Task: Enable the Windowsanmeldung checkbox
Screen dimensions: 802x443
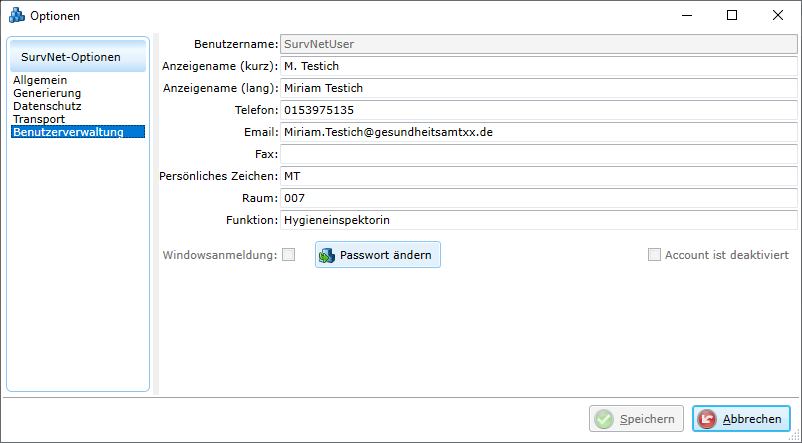Action: (288, 255)
